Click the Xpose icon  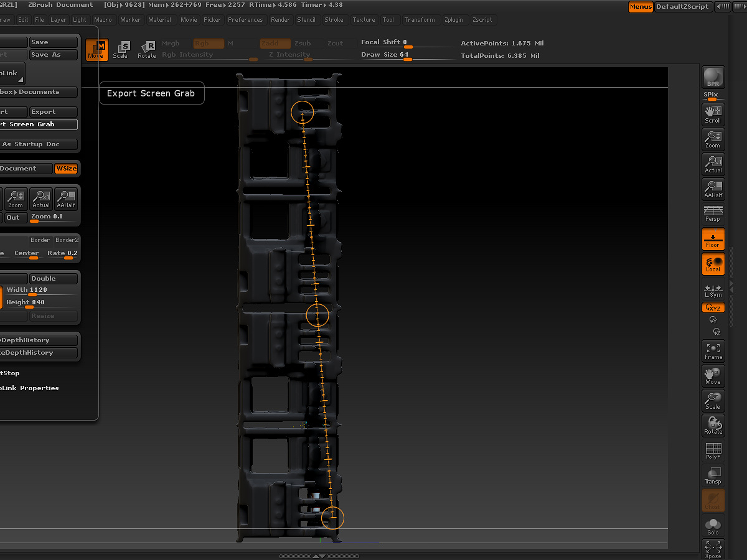click(713, 549)
